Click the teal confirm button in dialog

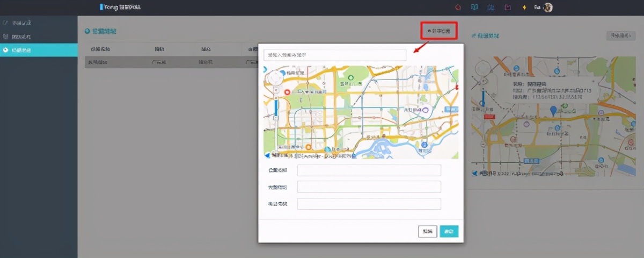pyautogui.click(x=449, y=232)
